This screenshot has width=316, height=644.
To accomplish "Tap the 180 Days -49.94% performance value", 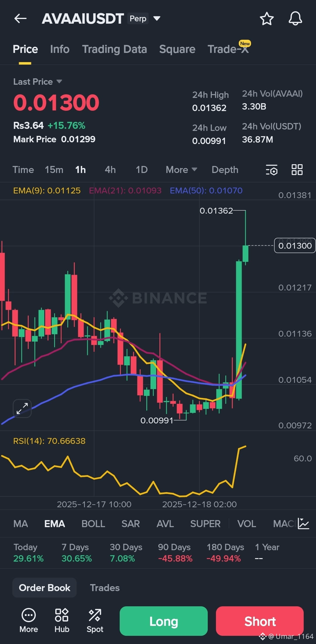I will tap(224, 558).
